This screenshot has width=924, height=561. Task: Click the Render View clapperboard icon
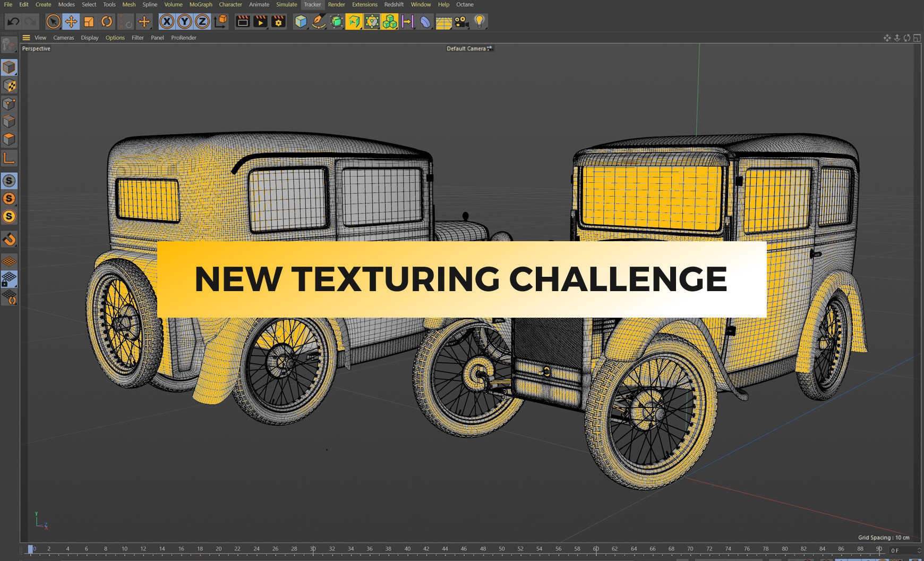[243, 22]
